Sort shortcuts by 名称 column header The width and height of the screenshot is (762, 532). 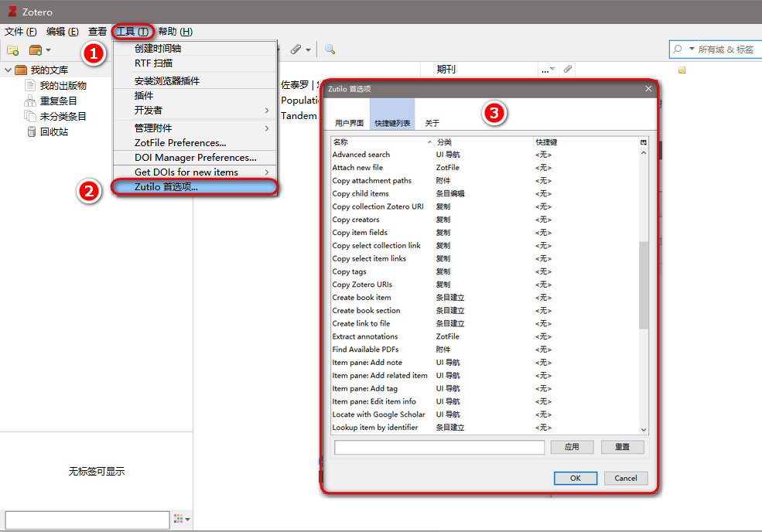[x=382, y=142]
